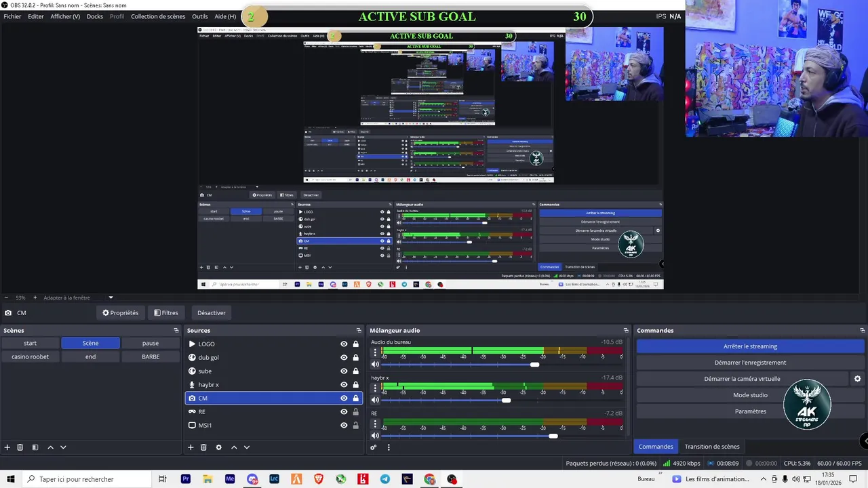The width and height of the screenshot is (868, 488).
Task: Move the selected source down
Action: tap(247, 447)
